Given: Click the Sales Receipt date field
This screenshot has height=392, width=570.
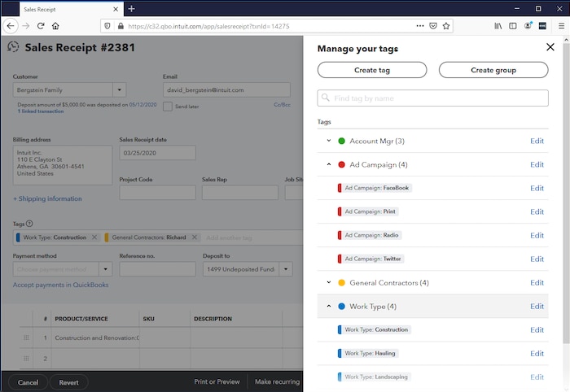Looking at the screenshot, I should (x=157, y=153).
